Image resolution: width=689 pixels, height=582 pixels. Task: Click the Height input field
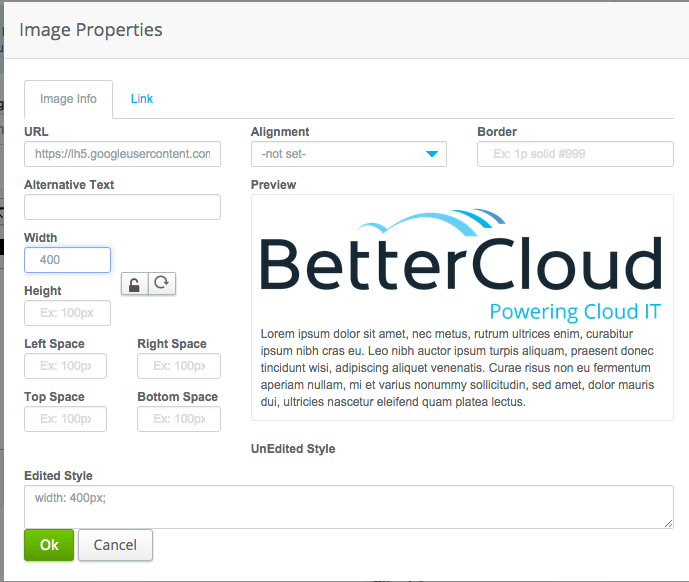(x=68, y=313)
